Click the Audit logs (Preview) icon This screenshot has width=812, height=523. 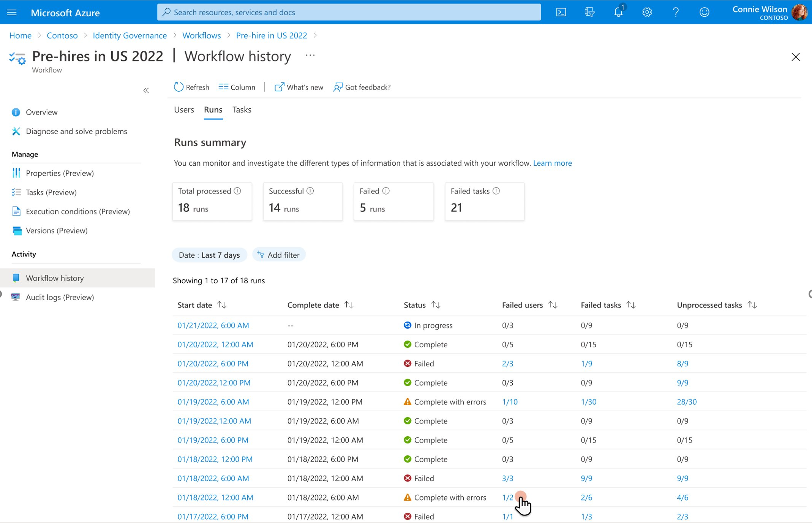tap(16, 297)
